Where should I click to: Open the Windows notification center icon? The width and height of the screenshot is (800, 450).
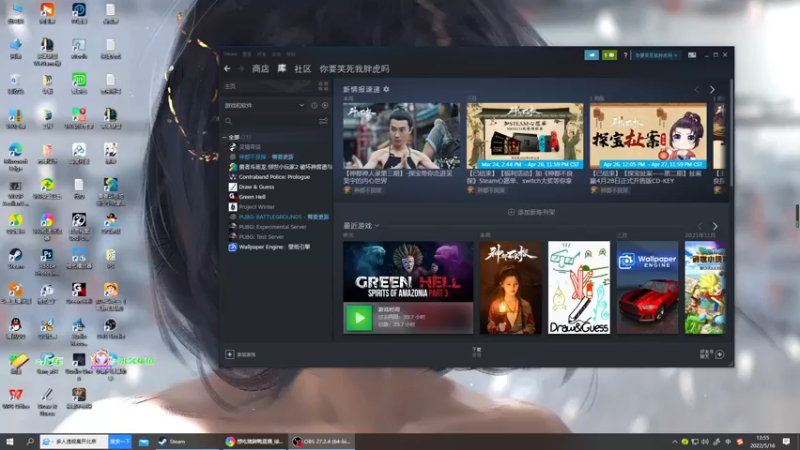point(786,441)
